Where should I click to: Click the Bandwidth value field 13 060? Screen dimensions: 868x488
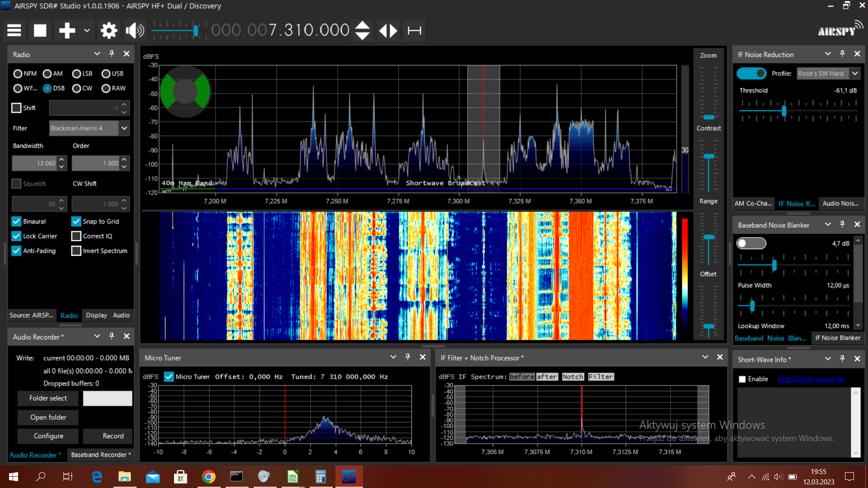click(34, 163)
